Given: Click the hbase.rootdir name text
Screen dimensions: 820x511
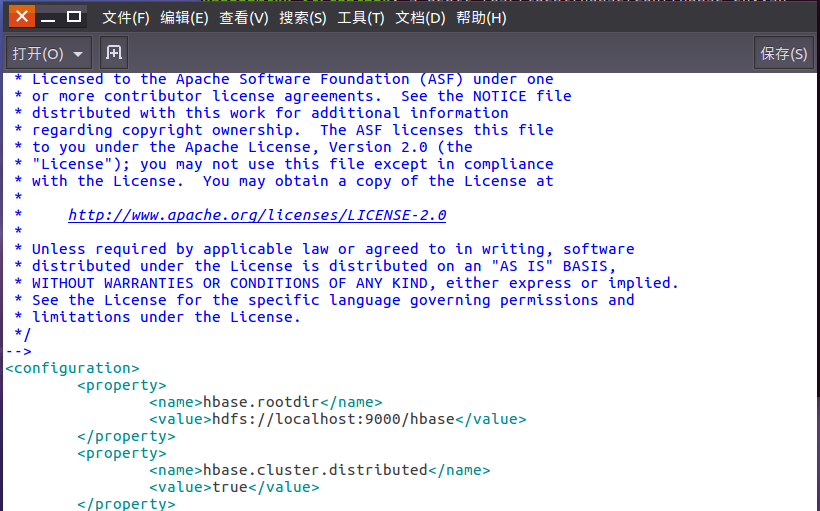Looking at the screenshot, I should 261,402.
